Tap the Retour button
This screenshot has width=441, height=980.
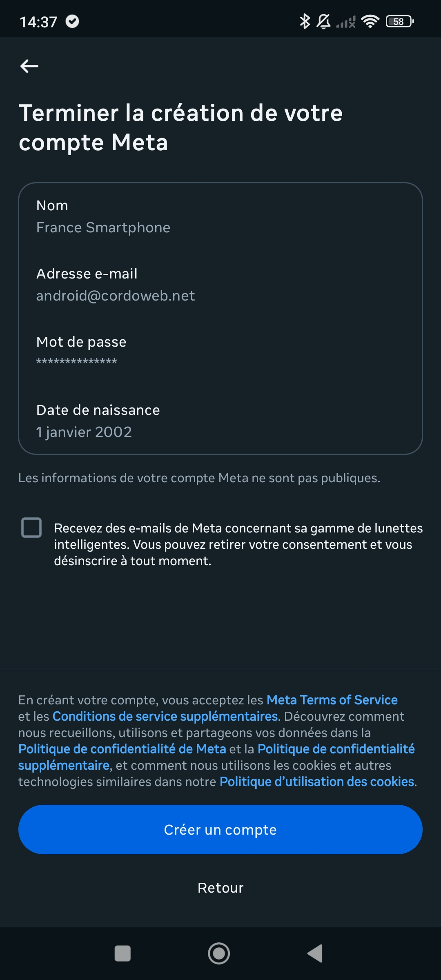(220, 888)
